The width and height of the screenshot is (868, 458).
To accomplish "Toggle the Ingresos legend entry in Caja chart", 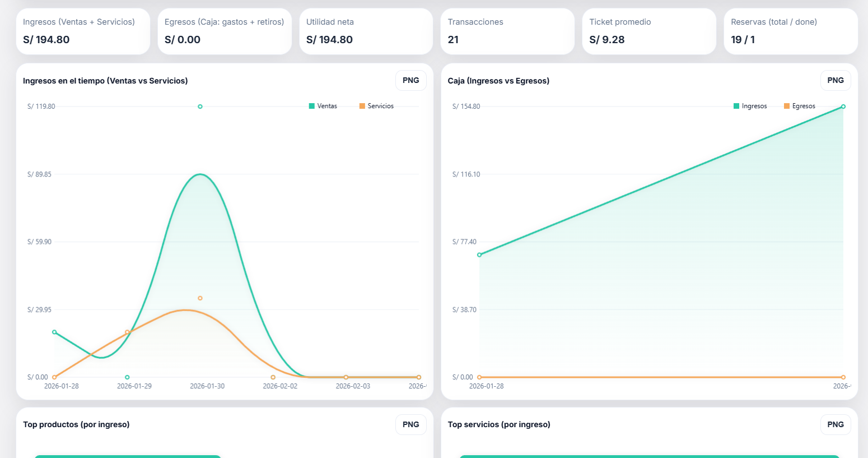I will (x=750, y=105).
